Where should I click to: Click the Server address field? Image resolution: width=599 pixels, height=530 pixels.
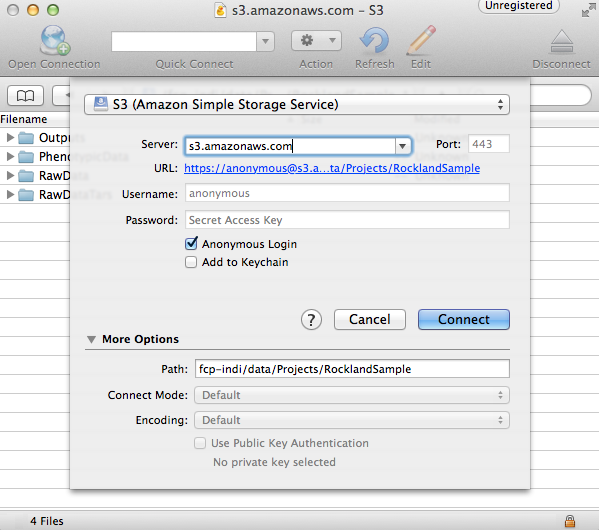tap(290, 146)
